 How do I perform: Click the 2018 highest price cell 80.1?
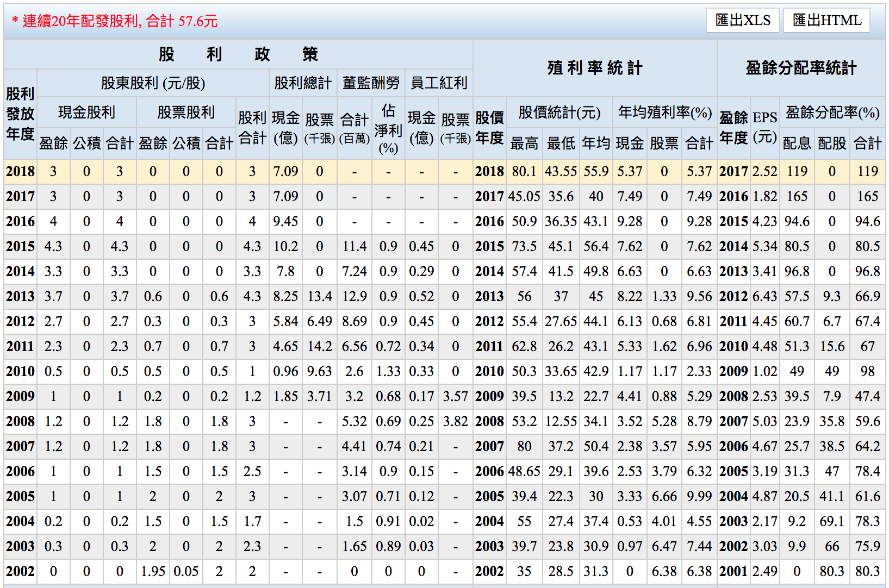pos(524,172)
